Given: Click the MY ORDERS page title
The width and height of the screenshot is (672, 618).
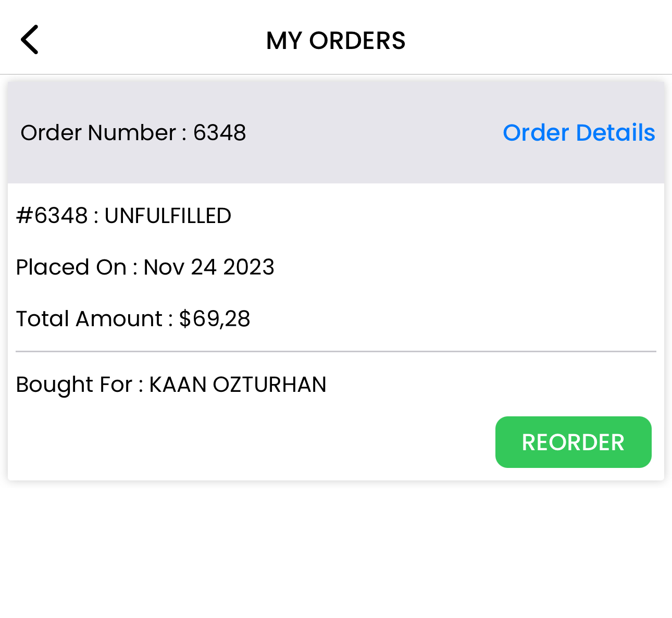Looking at the screenshot, I should (335, 41).
